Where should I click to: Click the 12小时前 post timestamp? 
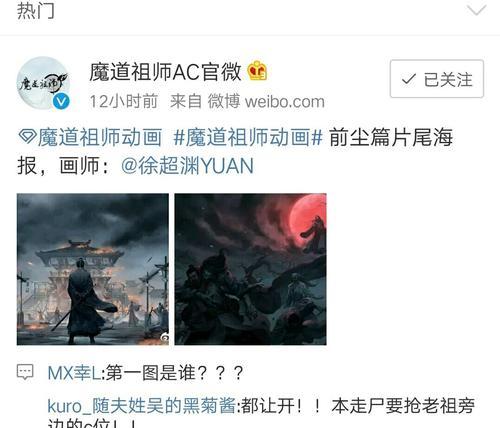click(124, 101)
